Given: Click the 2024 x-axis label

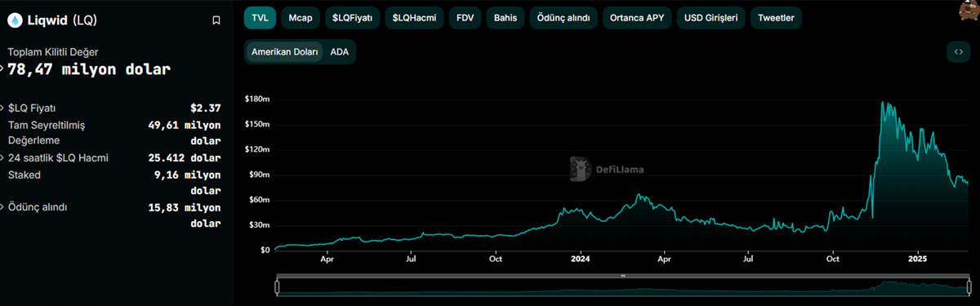Looking at the screenshot, I should pos(580,259).
